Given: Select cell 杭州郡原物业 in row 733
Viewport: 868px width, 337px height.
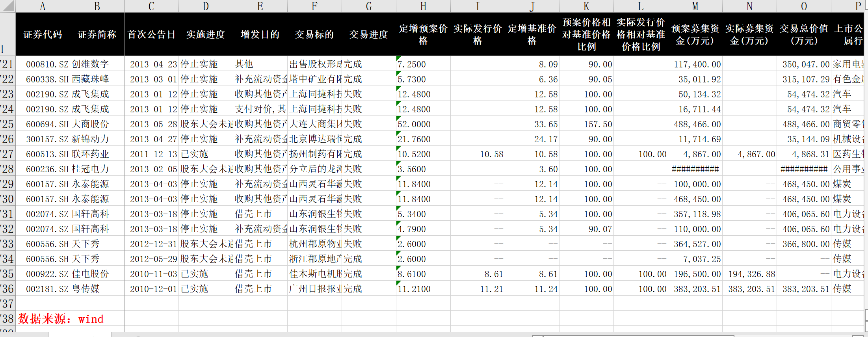Looking at the screenshot, I should click(314, 244).
